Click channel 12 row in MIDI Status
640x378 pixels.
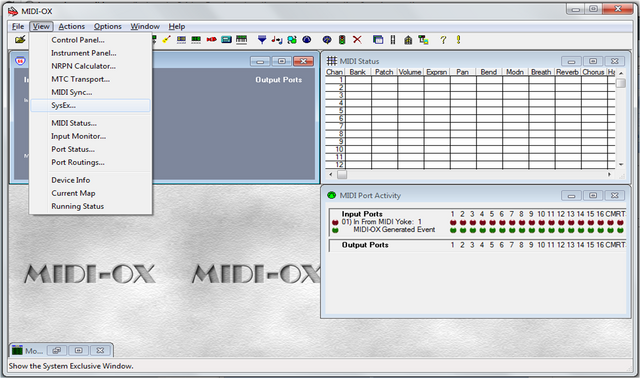(470, 165)
